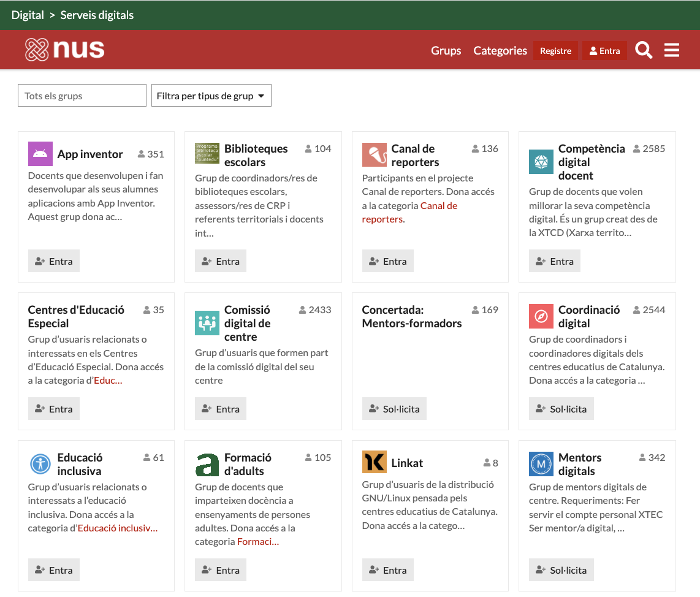
Task: Open the Grups menu item
Action: 446,51
